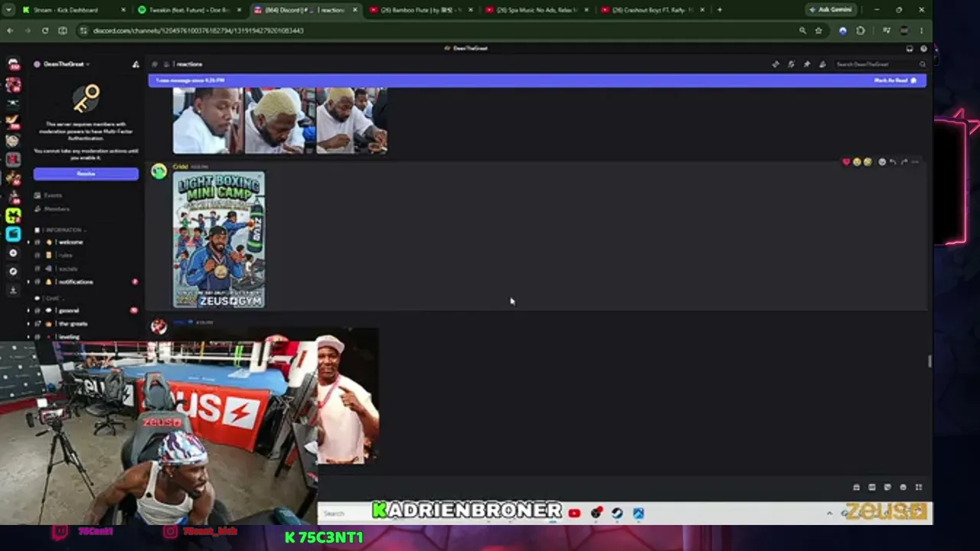Open Members in the server sidebar

[x=57, y=209]
